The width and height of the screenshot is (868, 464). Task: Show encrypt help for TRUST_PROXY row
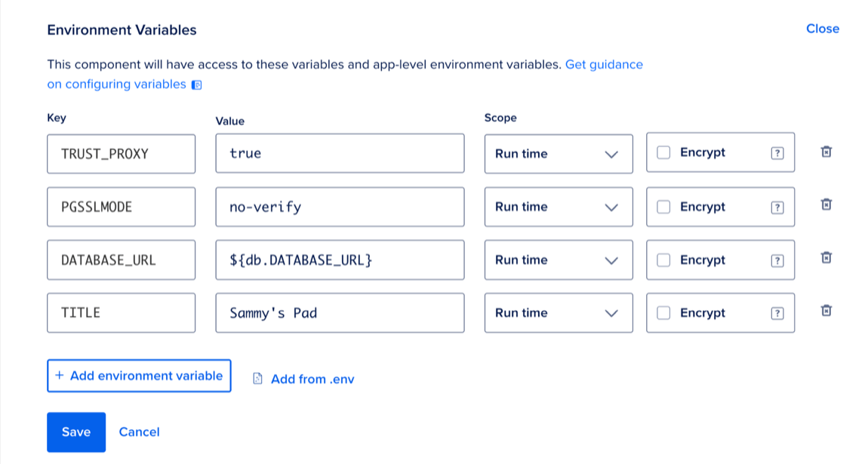coord(777,153)
